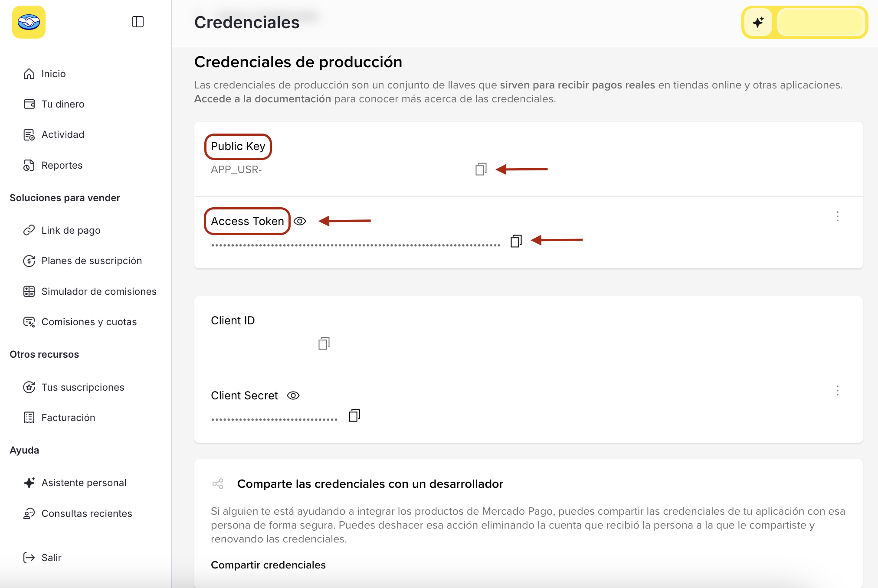Screen dimensions: 878x588
Task: Click the Credenciales page title
Action: point(247,23)
